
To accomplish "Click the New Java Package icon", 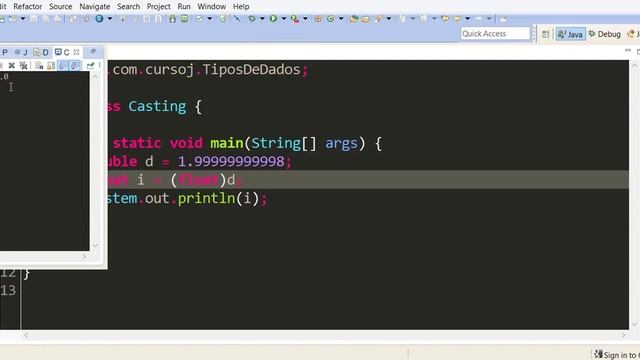I will coord(318,19).
